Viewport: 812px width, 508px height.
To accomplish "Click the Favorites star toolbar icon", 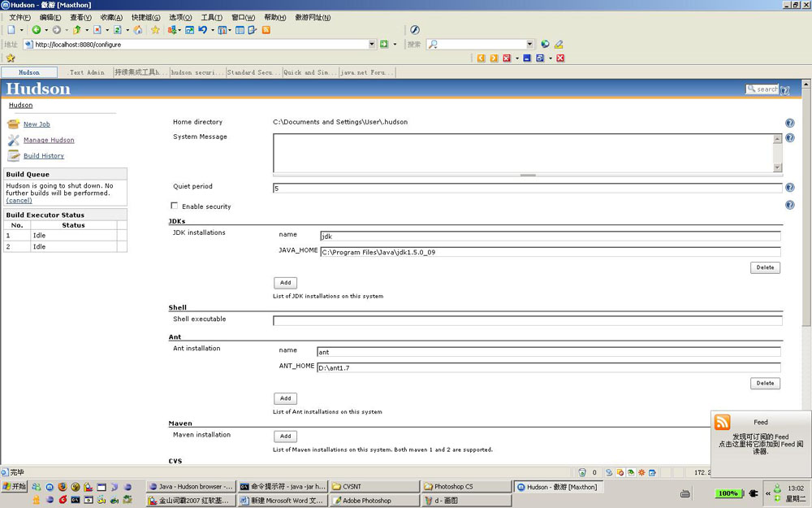I will pyautogui.click(x=155, y=30).
